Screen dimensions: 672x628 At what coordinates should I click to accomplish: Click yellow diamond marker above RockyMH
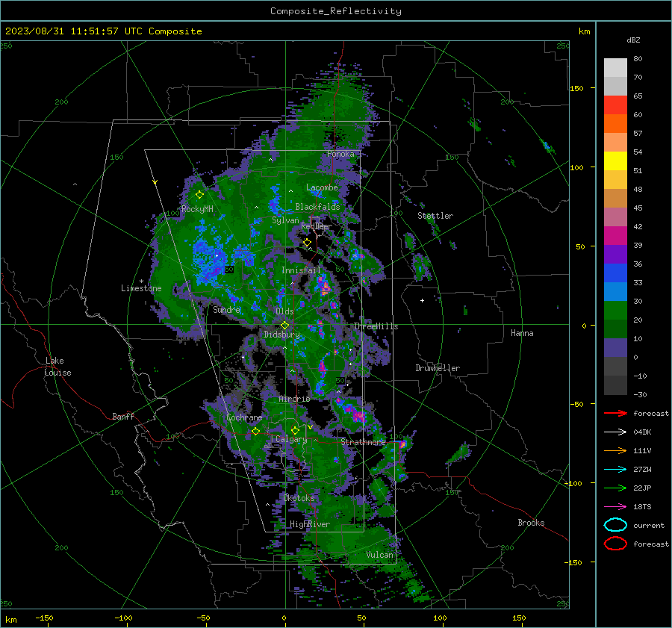(x=199, y=195)
